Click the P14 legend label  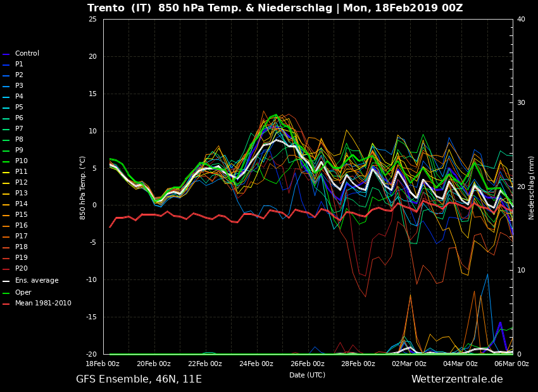[22, 204]
